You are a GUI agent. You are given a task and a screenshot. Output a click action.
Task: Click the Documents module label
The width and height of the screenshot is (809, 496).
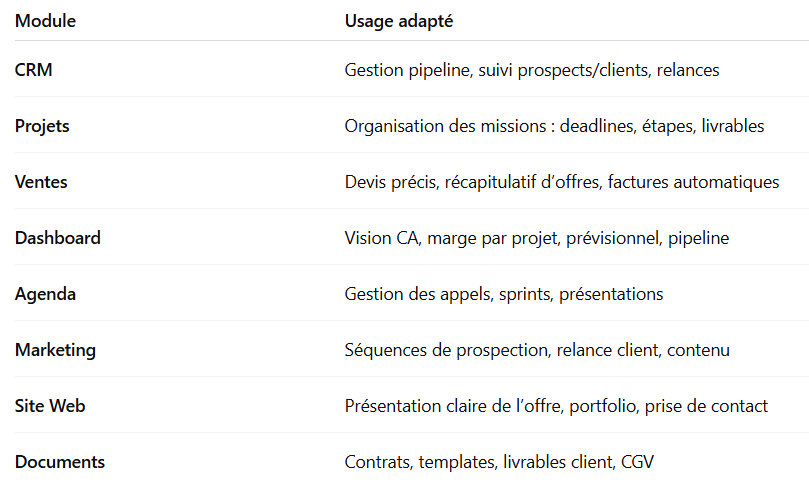(59, 462)
